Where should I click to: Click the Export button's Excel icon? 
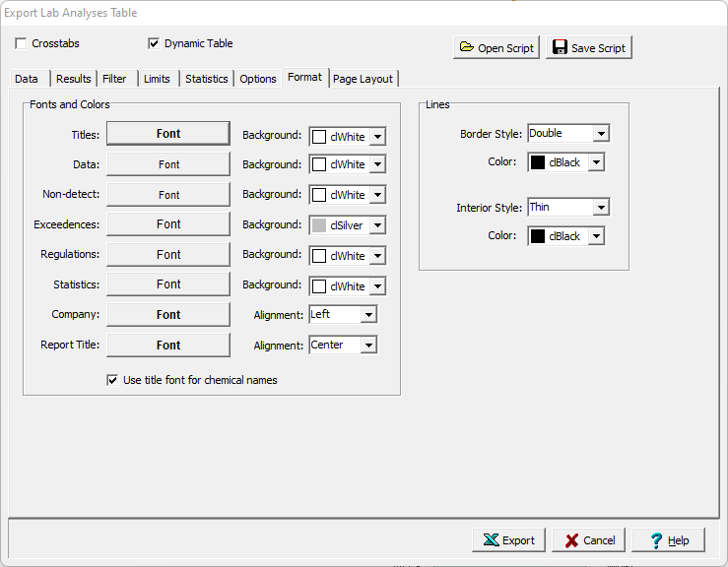tap(490, 540)
